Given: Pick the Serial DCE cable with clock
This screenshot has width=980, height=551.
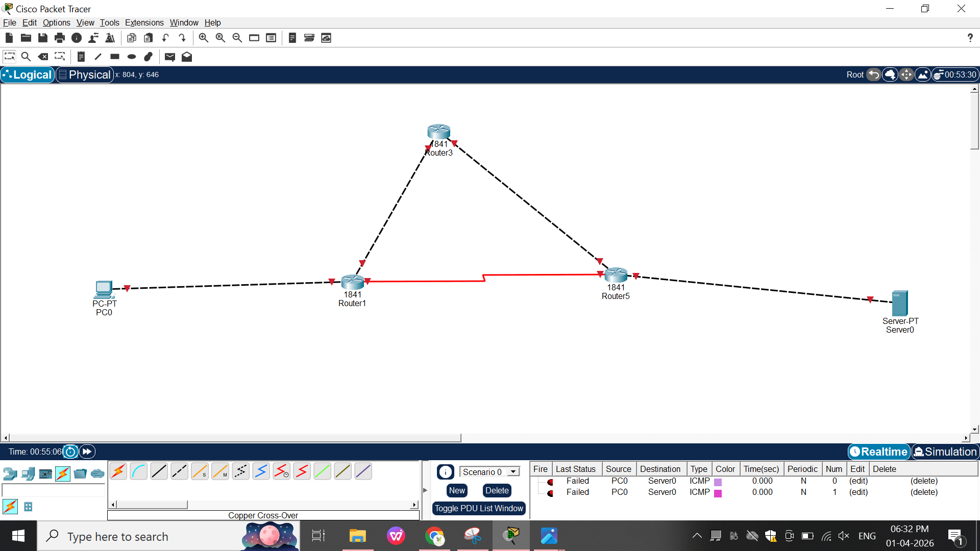Looking at the screenshot, I should click(282, 471).
